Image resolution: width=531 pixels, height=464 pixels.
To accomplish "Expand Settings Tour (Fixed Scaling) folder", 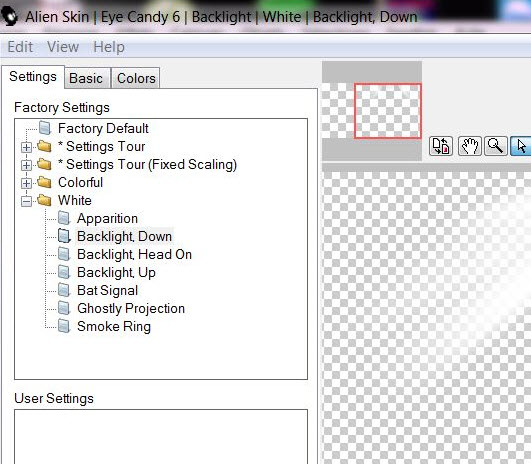I will (x=26, y=165).
